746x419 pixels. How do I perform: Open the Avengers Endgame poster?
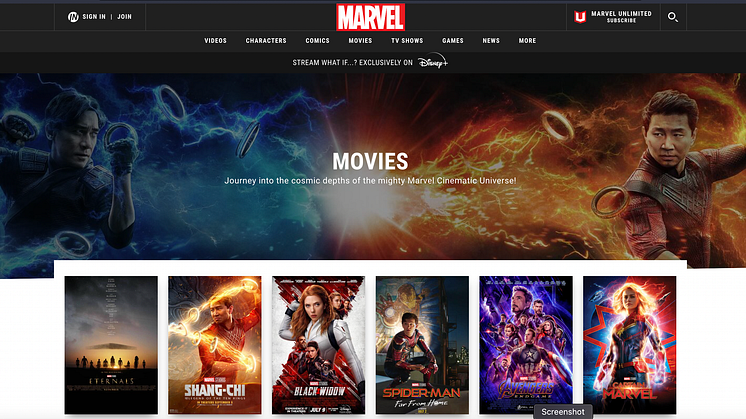(526, 345)
